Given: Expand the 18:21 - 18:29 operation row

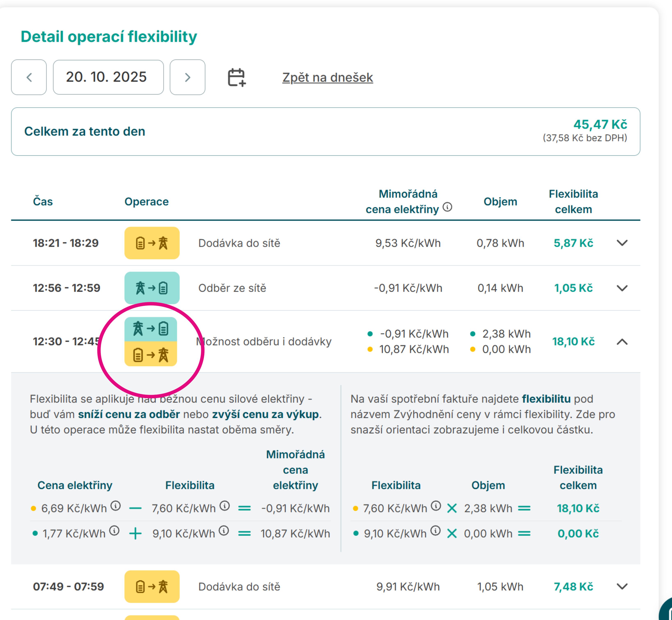Looking at the screenshot, I should [x=622, y=243].
